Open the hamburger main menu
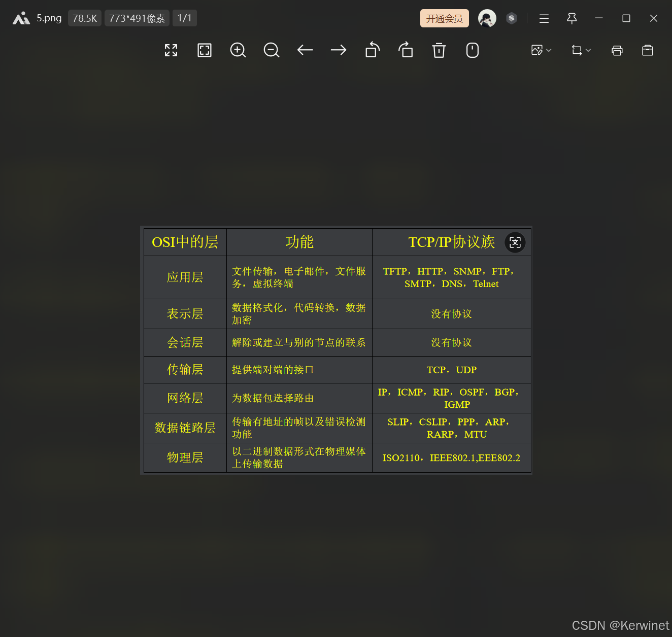 [x=544, y=19]
